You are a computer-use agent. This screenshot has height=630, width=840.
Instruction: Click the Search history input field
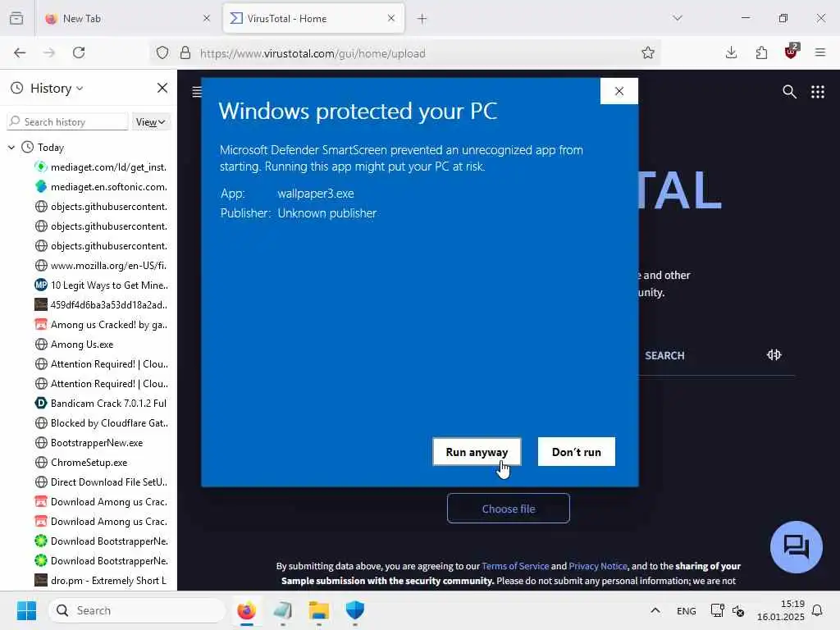68,121
